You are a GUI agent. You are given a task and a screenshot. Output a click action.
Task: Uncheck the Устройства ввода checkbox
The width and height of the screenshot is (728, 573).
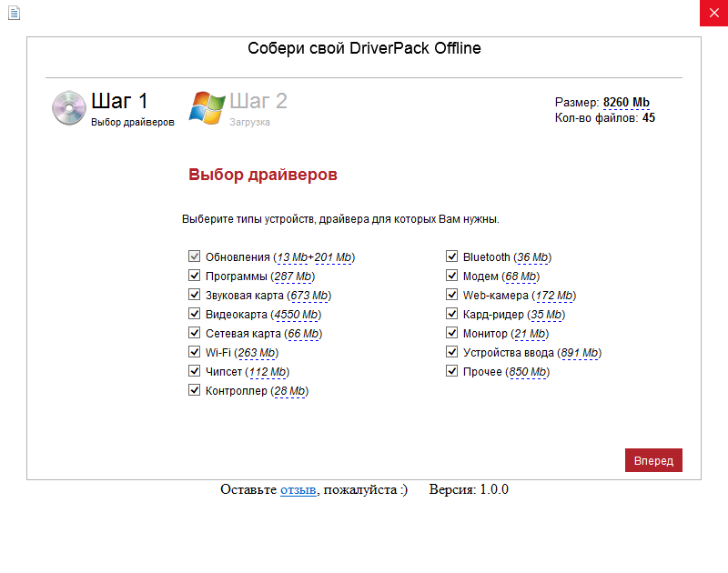(x=451, y=352)
